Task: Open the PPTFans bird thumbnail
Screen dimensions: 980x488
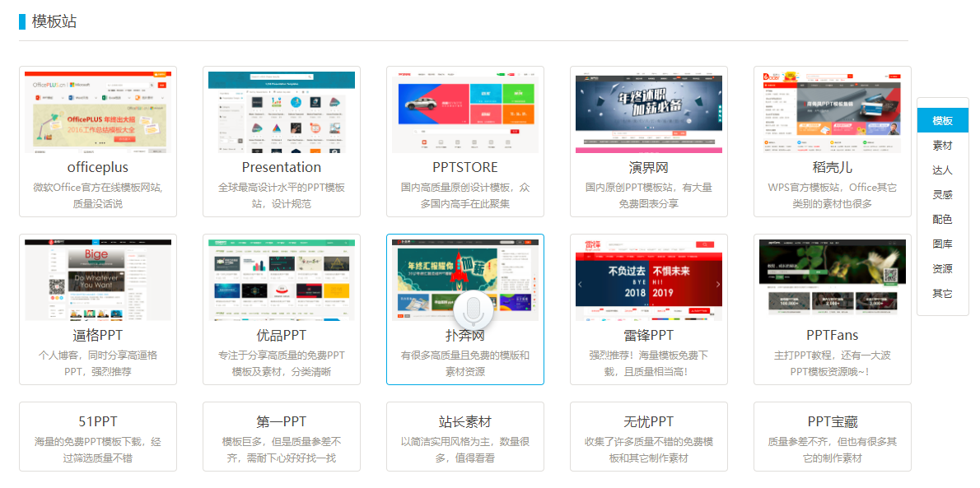Action: pos(833,279)
